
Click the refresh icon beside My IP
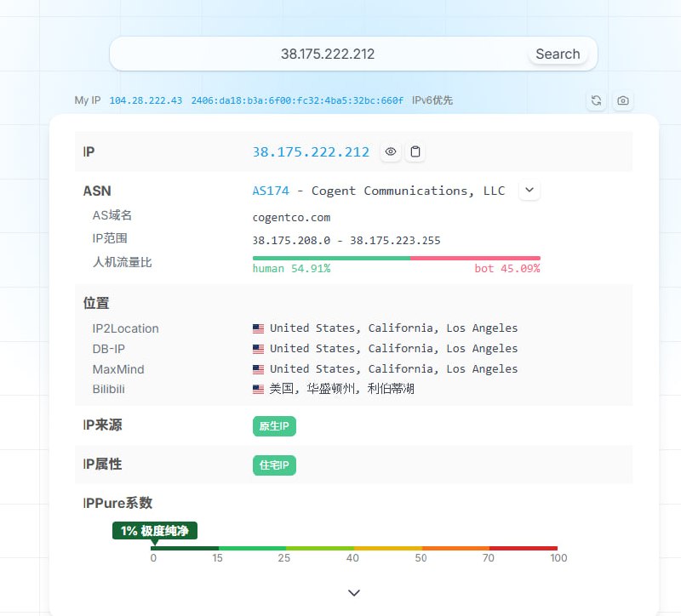click(x=597, y=100)
